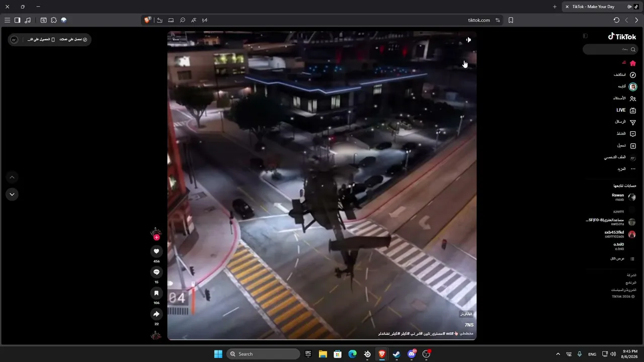Open the video comments bubble icon
644x362 pixels.
[156, 272]
